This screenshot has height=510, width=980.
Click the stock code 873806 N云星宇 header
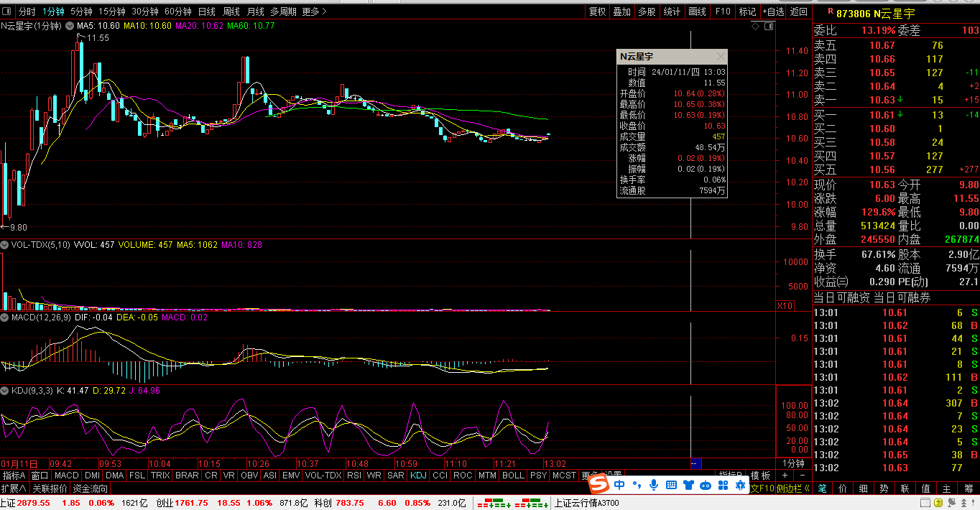coord(874,12)
